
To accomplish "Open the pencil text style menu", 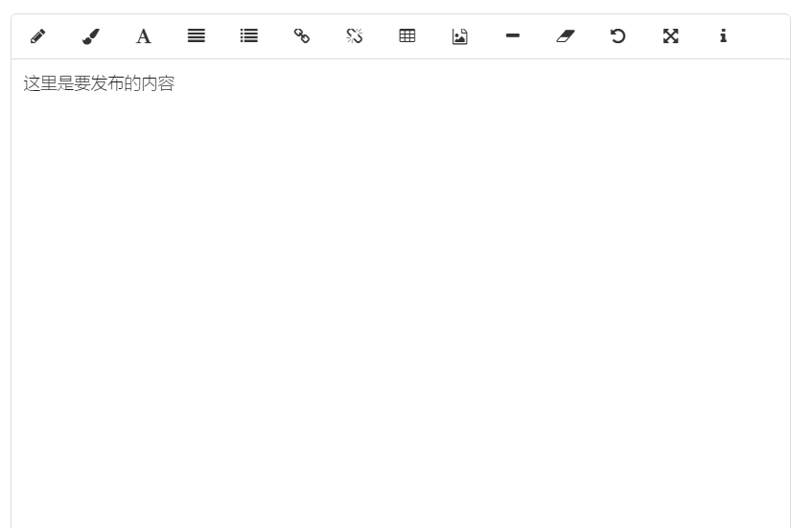I will (37, 36).
